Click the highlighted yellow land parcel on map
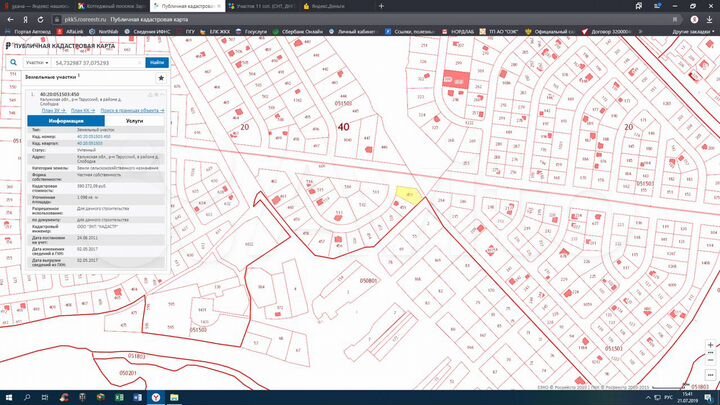This screenshot has height=405, width=720. (x=406, y=192)
